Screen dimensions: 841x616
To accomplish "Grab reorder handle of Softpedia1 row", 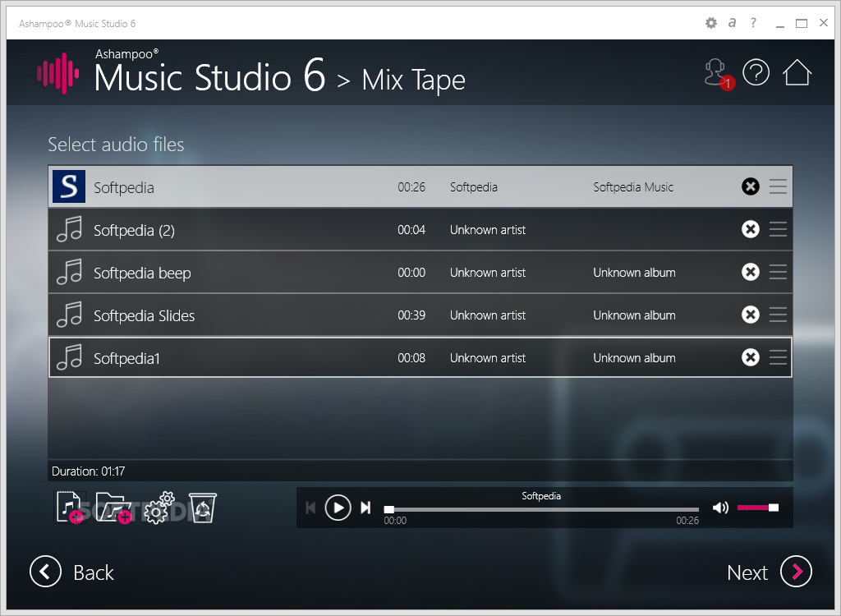I will [778, 357].
